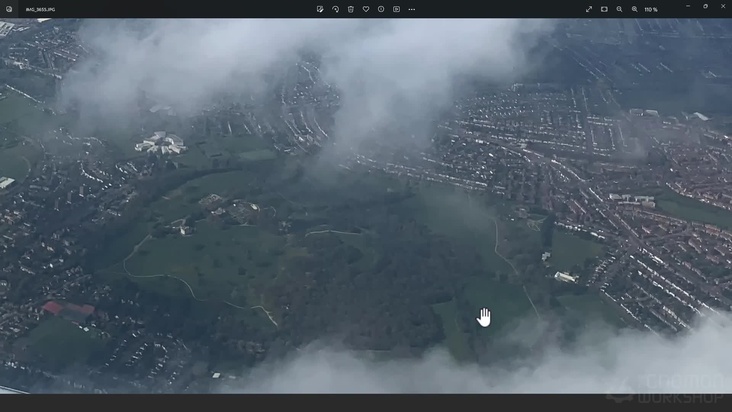Show file info with the info icon

(x=381, y=9)
